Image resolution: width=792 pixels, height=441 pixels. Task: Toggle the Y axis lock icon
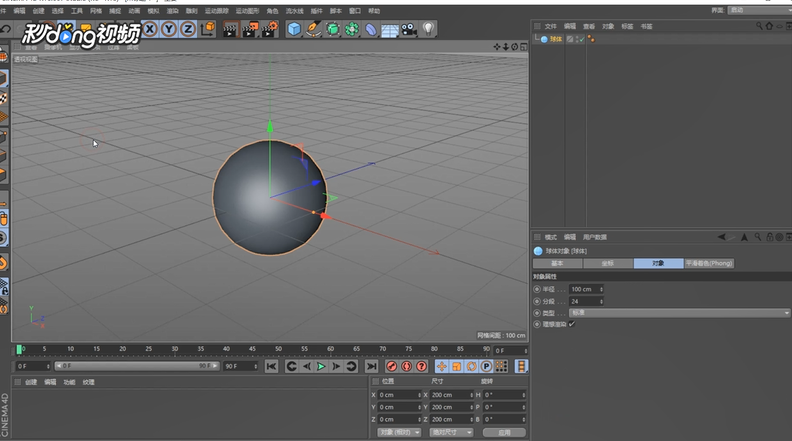point(169,29)
